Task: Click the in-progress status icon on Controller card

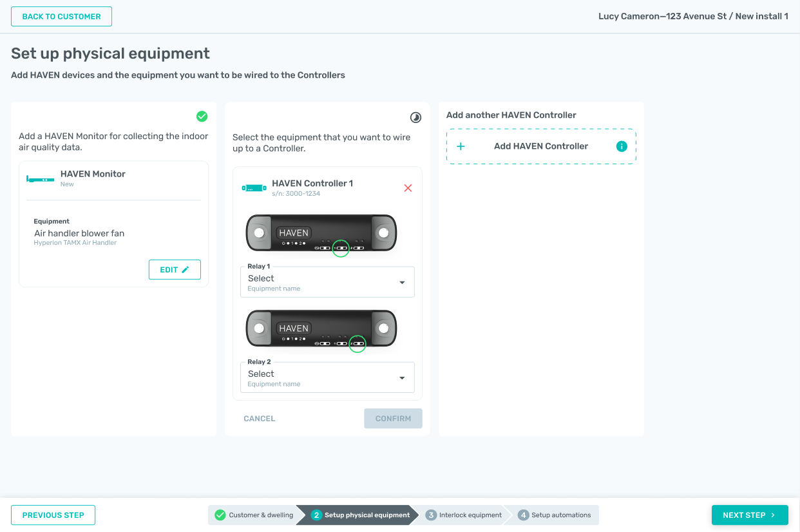Action: (415, 117)
